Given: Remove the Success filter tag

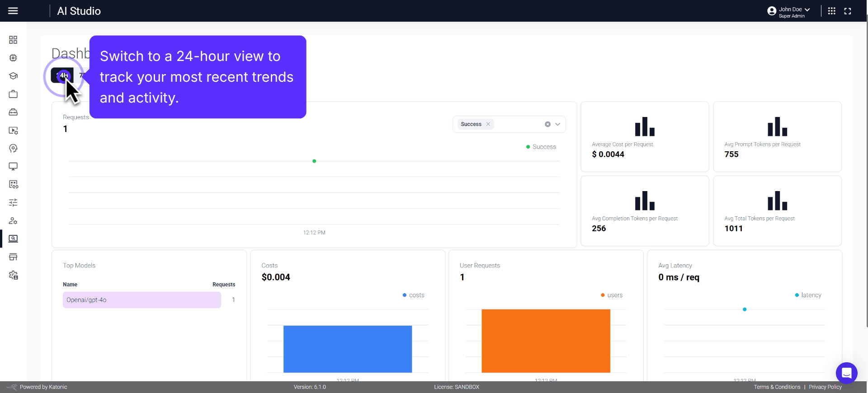Looking at the screenshot, I should [488, 124].
